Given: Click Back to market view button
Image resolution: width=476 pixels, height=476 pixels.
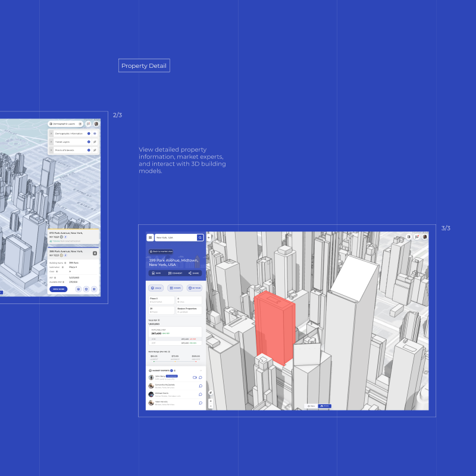Looking at the screenshot, I should [161, 251].
